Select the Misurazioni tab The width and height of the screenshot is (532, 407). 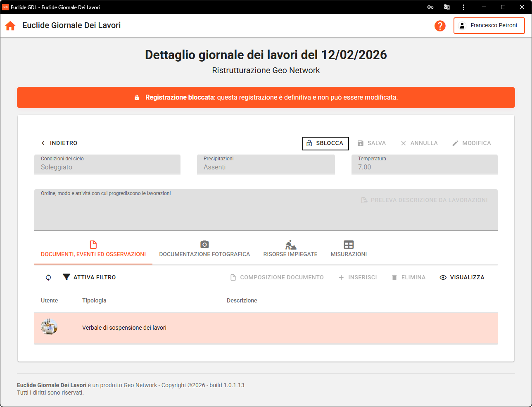[349, 249]
